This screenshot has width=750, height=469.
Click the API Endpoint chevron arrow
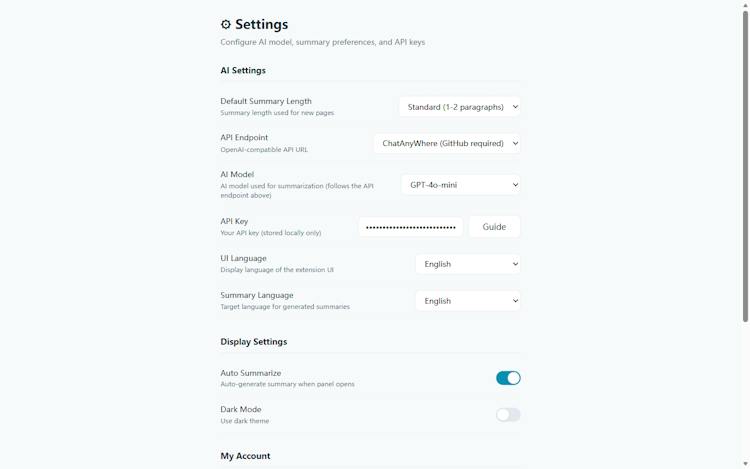515,143
